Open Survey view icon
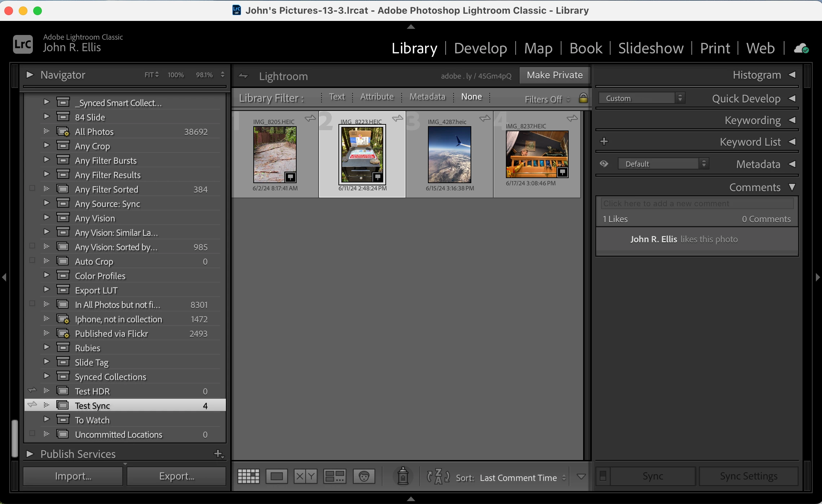 (x=335, y=477)
